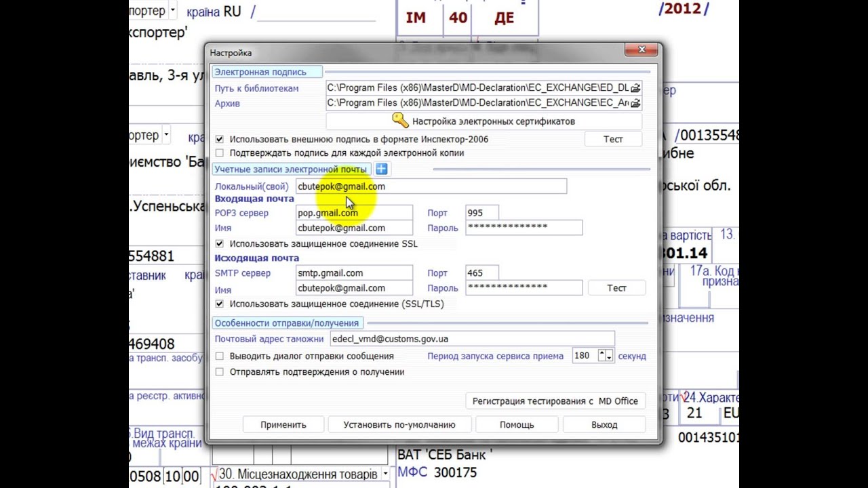Enable Подтверждать подпись для каждой копии
868x488 pixels.
tap(219, 153)
